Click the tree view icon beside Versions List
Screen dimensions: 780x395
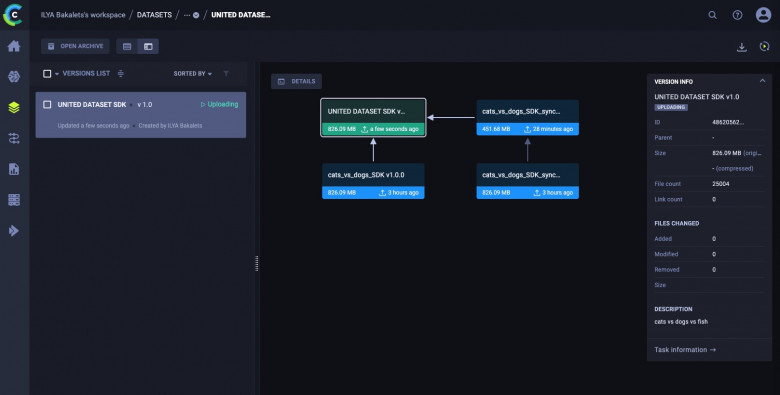(120, 74)
